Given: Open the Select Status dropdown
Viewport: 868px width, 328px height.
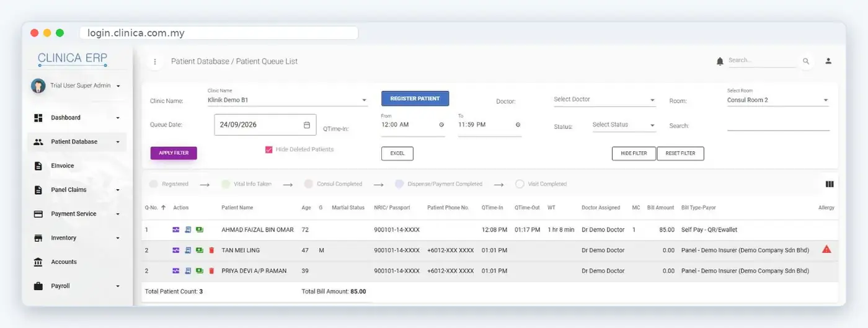Looking at the screenshot, I should click(x=624, y=125).
